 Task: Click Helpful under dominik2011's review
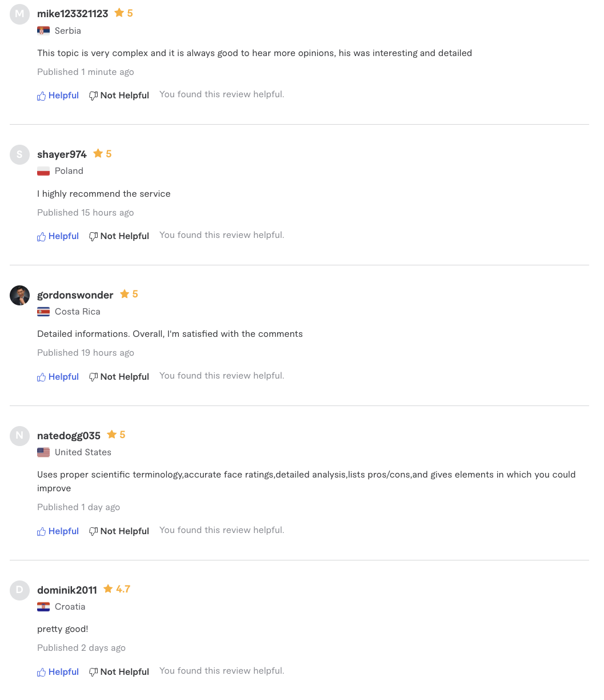(x=58, y=672)
